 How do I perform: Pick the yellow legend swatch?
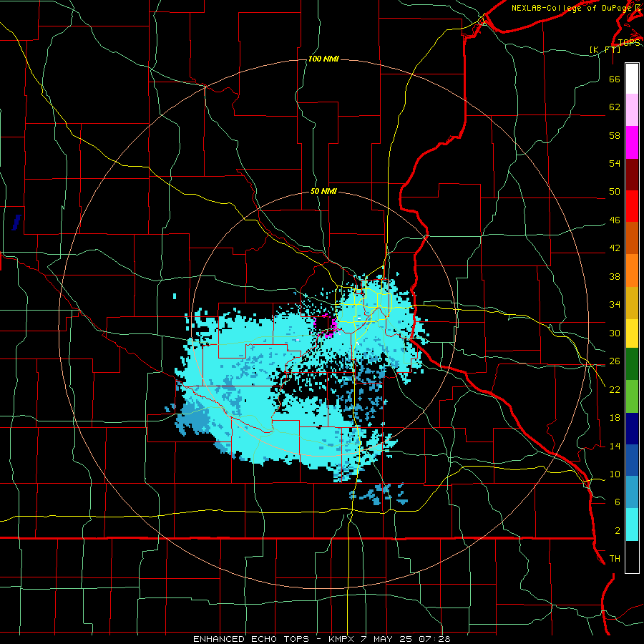pyautogui.click(x=632, y=333)
